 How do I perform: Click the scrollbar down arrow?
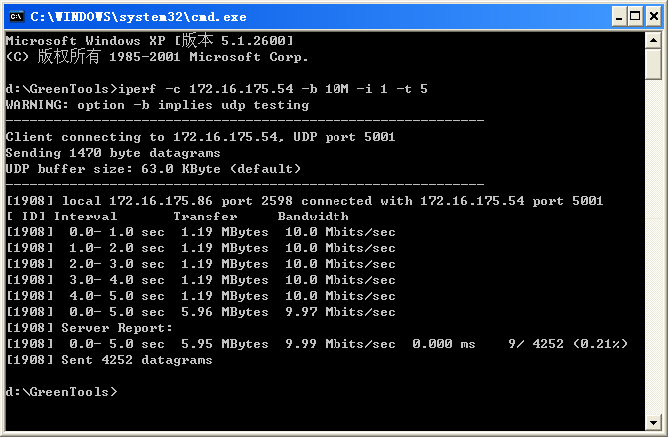point(653,423)
